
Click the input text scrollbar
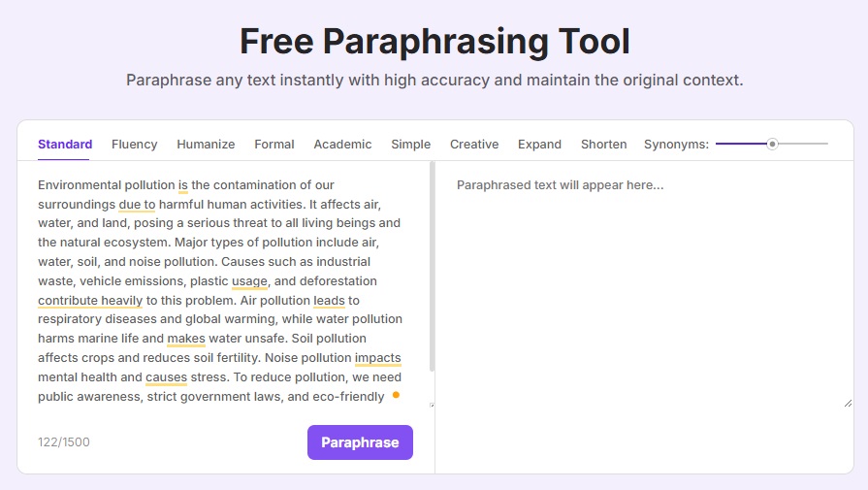432,267
